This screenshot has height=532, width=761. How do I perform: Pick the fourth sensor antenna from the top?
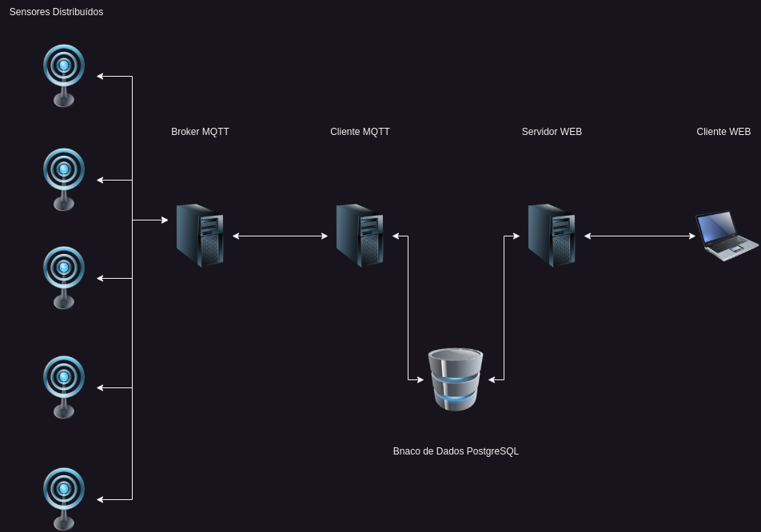[x=64, y=387]
